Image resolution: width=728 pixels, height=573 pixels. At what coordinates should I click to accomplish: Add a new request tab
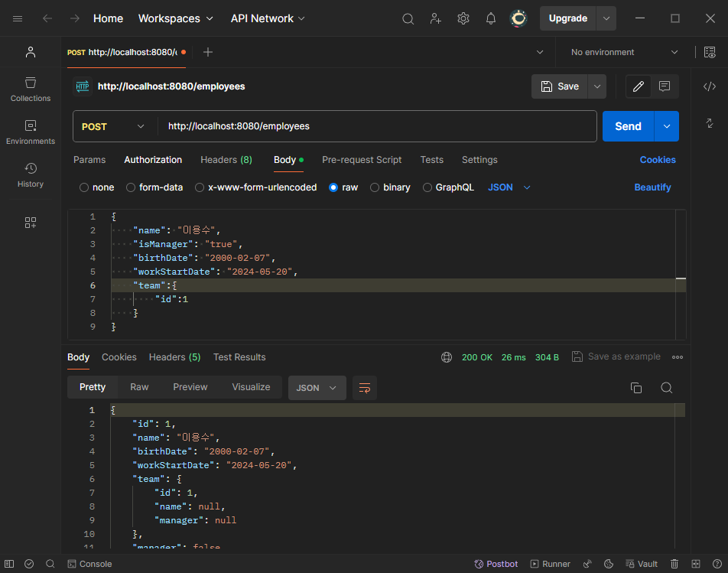[x=208, y=52]
